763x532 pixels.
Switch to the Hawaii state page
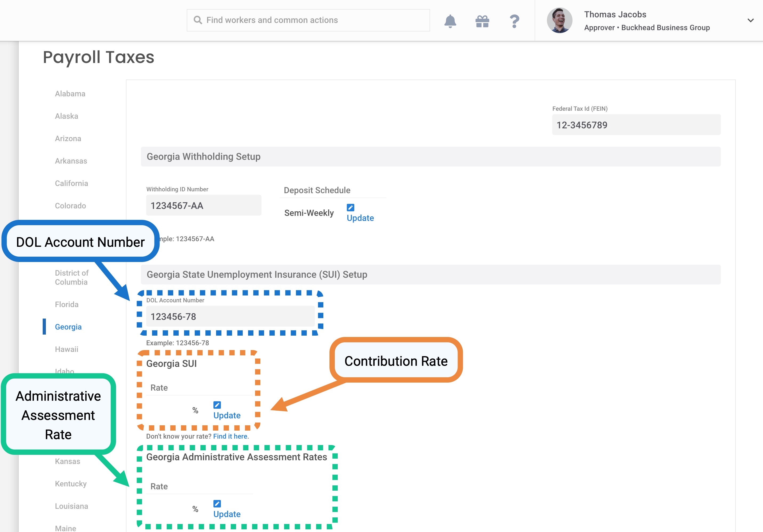[x=66, y=349]
